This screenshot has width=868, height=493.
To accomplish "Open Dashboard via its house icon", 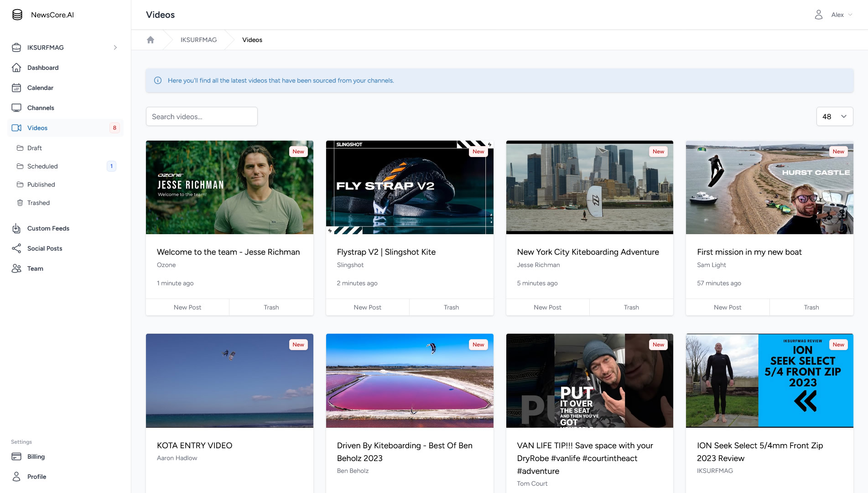I will (16, 68).
